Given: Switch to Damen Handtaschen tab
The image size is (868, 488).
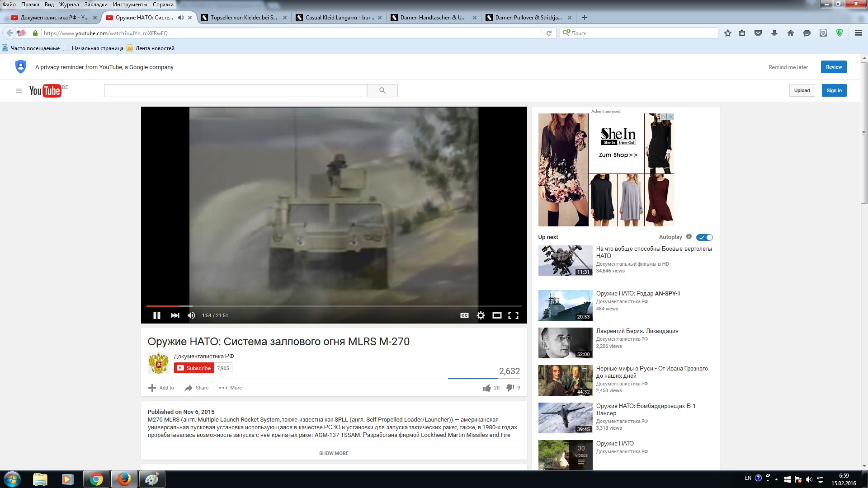Looking at the screenshot, I should point(432,18).
